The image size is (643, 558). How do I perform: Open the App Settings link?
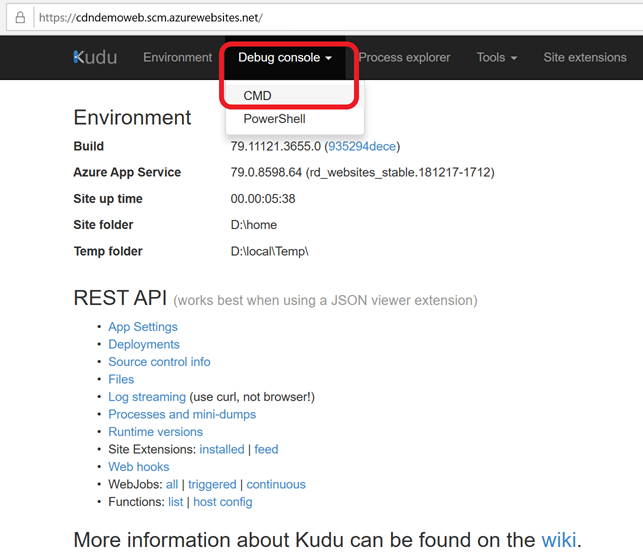pyautogui.click(x=143, y=327)
